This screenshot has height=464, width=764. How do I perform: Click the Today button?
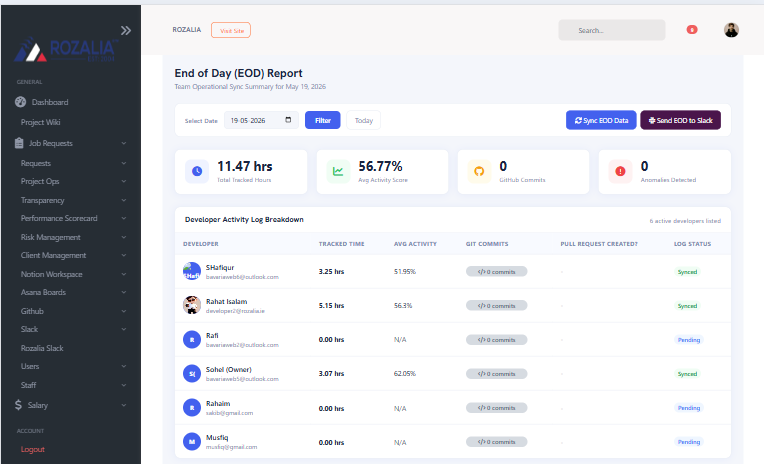(363, 120)
